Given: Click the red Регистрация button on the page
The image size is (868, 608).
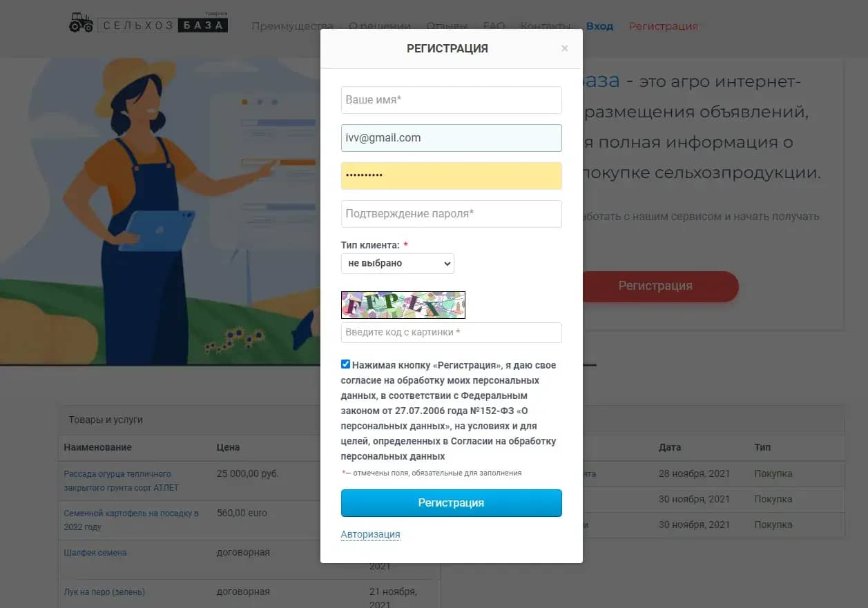Looking at the screenshot, I should point(655,286).
